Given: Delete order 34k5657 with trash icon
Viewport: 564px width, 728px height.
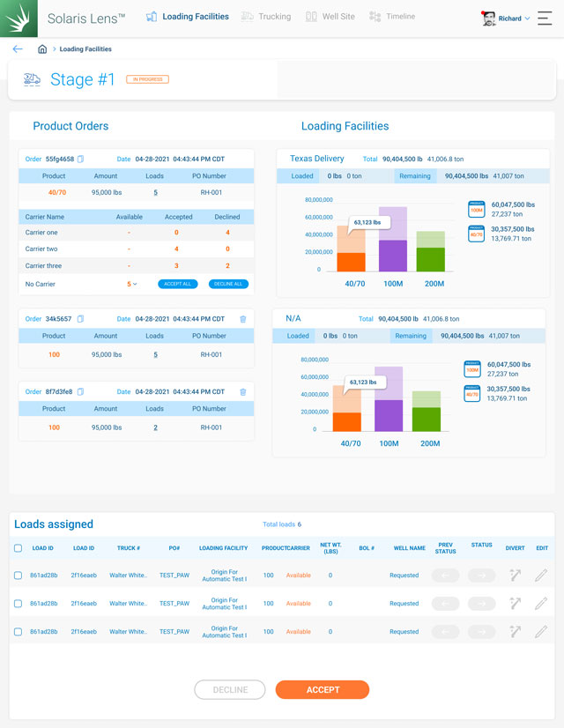Looking at the screenshot, I should point(242,319).
